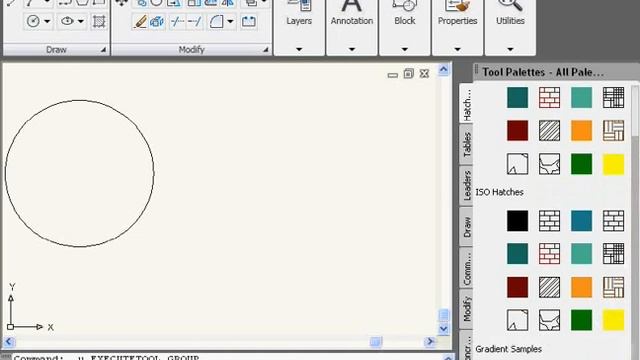Image resolution: width=640 pixels, height=360 pixels.
Task: Choose diagonal-line hatch above ISO Hatches heading
Action: (x=549, y=131)
